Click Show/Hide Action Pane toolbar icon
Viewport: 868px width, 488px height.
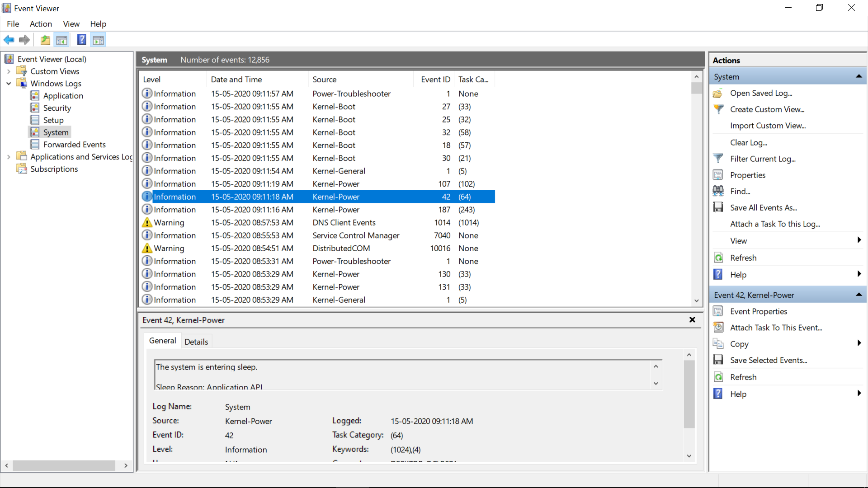tap(98, 40)
